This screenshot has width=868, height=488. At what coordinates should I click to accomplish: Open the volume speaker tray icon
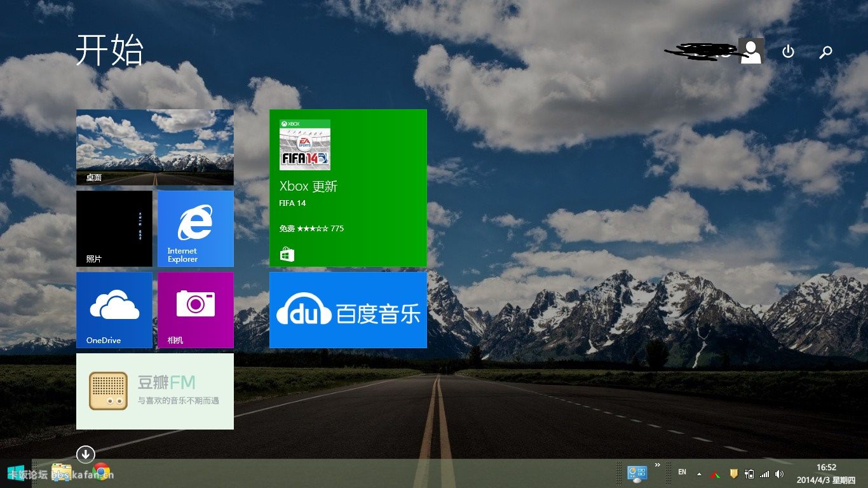point(780,474)
